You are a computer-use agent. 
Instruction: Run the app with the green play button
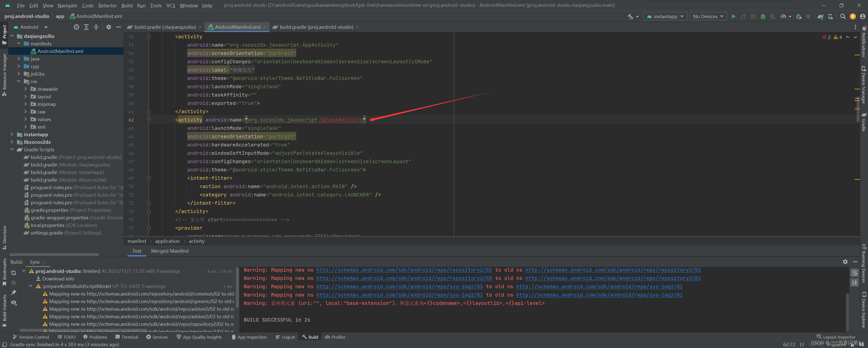733,16
